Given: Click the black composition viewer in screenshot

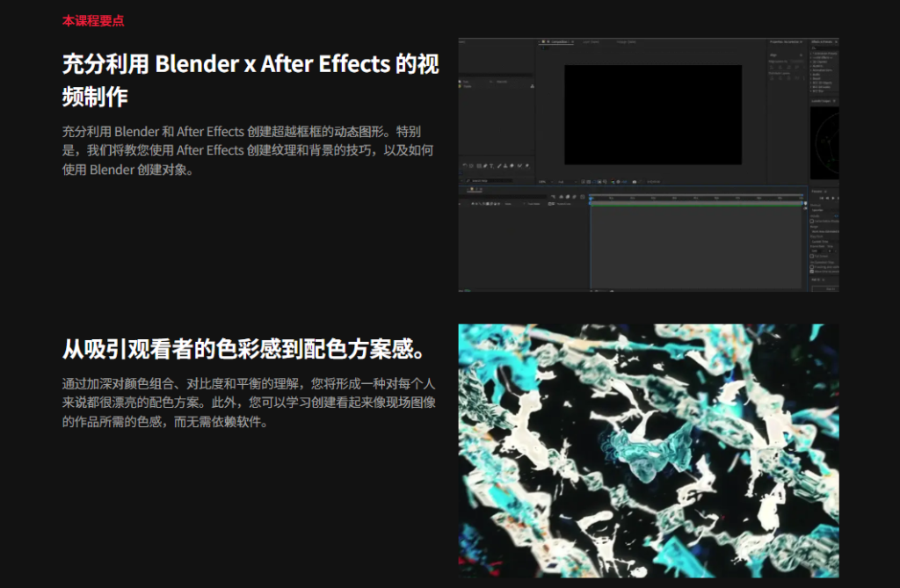Looking at the screenshot, I should [653, 115].
